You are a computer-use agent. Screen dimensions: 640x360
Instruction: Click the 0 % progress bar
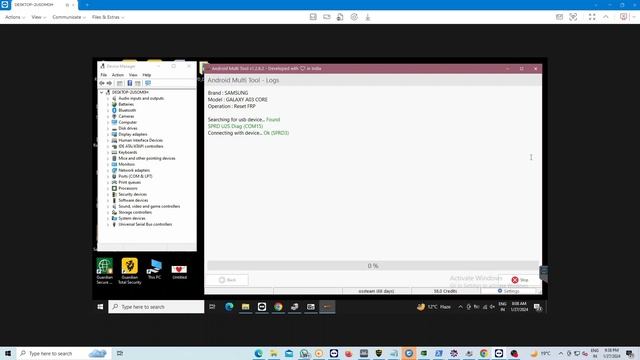[373, 266]
